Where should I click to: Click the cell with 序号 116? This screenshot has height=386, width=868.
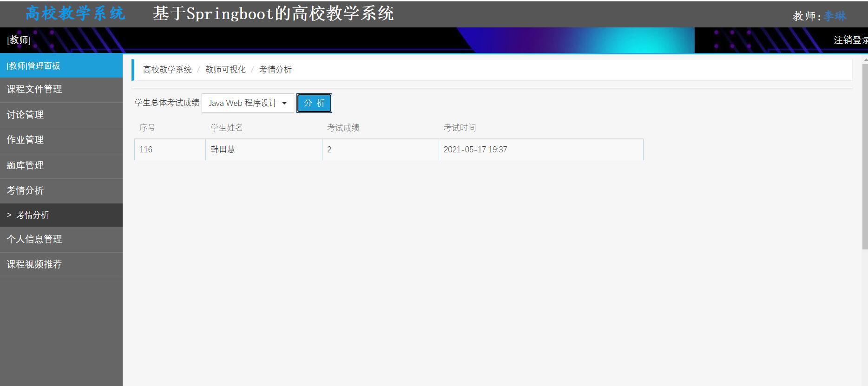[x=170, y=150]
